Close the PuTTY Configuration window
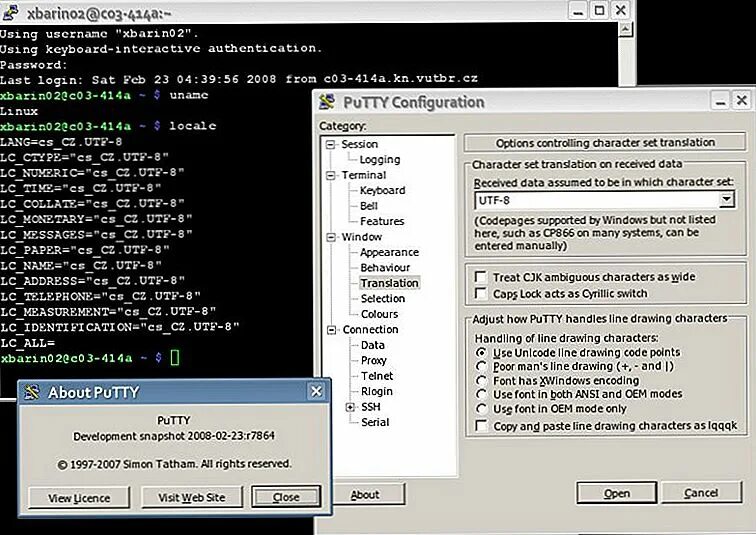 pyautogui.click(x=742, y=100)
